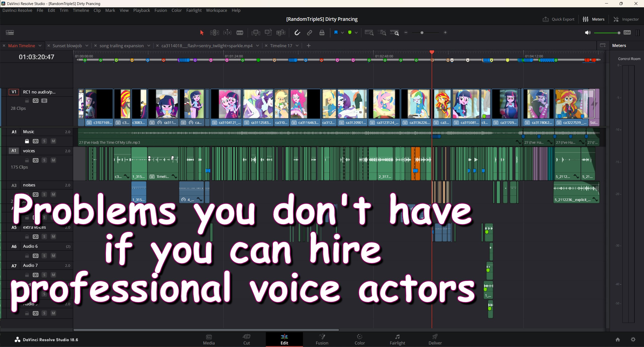Click the Quick Export button

tap(559, 19)
